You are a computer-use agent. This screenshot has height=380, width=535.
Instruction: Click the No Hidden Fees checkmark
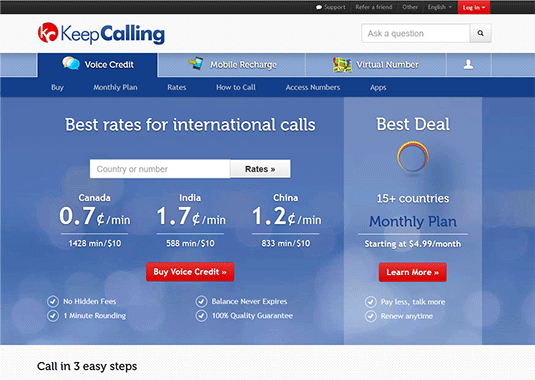point(53,302)
